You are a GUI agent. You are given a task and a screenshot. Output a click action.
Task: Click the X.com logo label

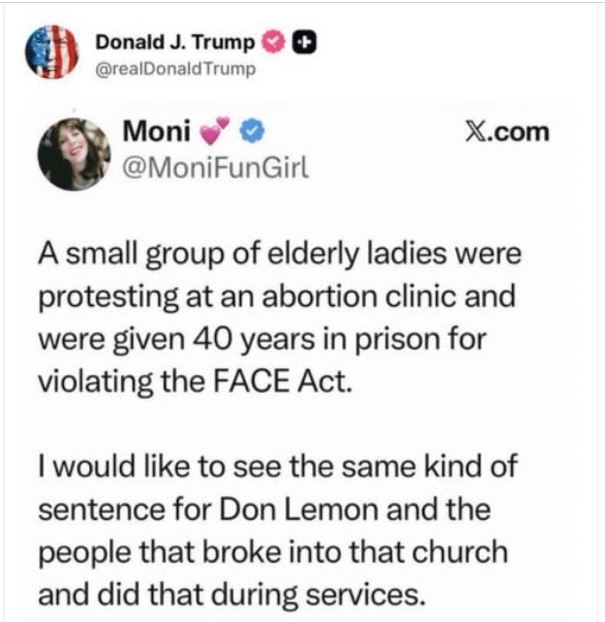point(508,132)
